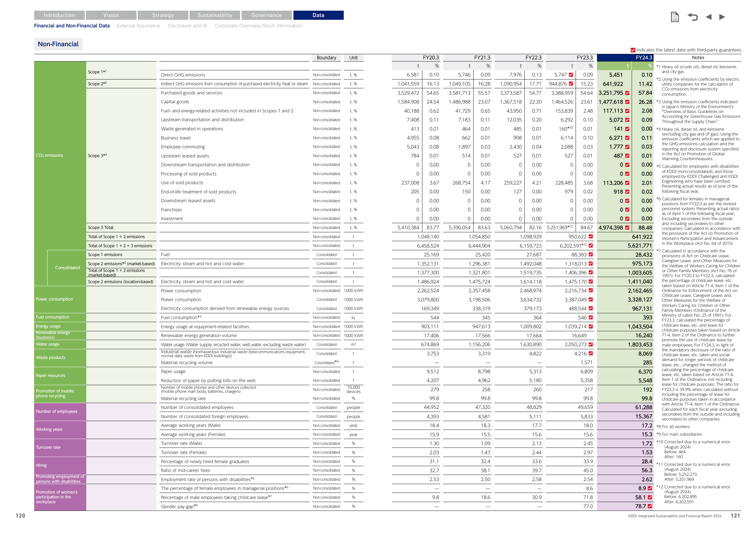
Task: Click the Notes column header
Action: pos(698,58)
